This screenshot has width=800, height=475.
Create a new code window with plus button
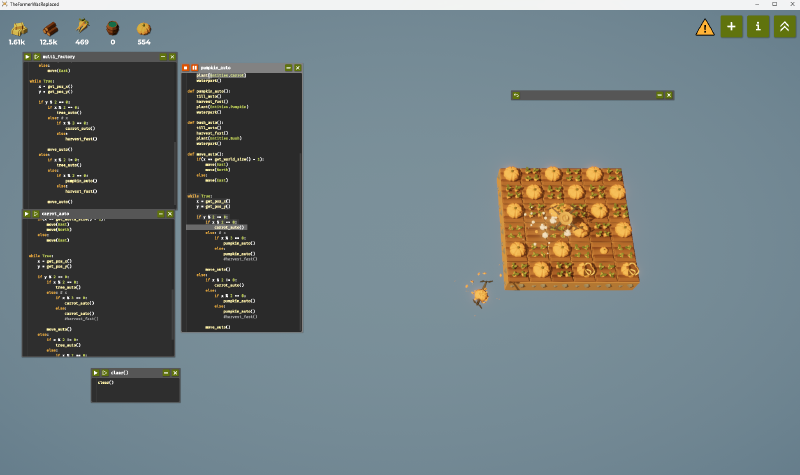pyautogui.click(x=732, y=27)
